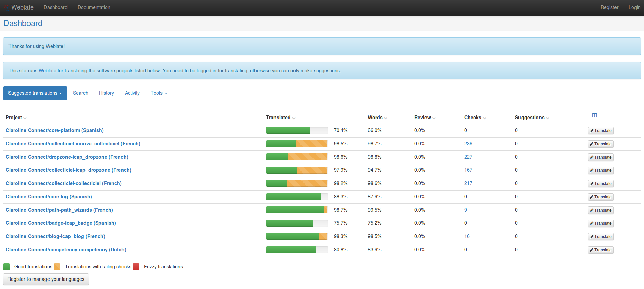Click the green Good translations legend swatch
The width and height of the screenshot is (644, 289).
click(6, 267)
